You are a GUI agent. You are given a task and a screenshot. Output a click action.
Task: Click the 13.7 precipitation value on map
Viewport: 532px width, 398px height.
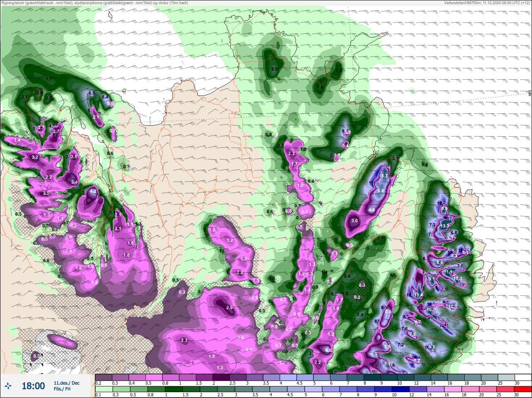pos(445,226)
